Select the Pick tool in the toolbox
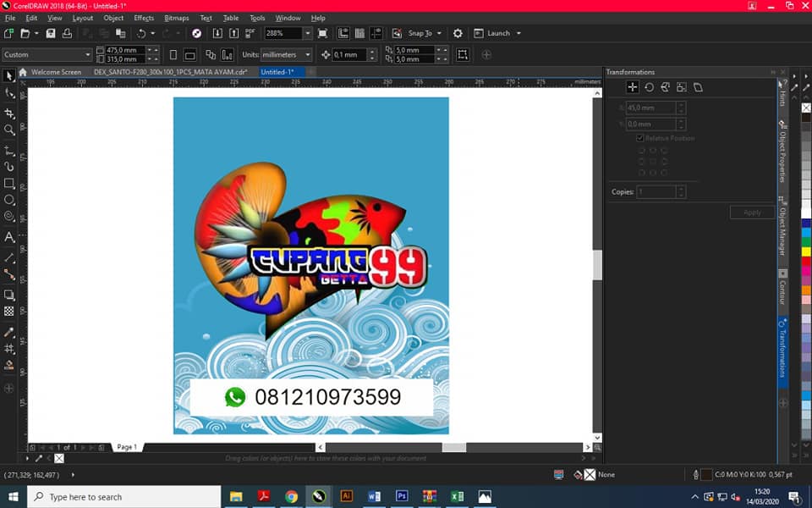The width and height of the screenshot is (812, 508). pyautogui.click(x=8, y=75)
